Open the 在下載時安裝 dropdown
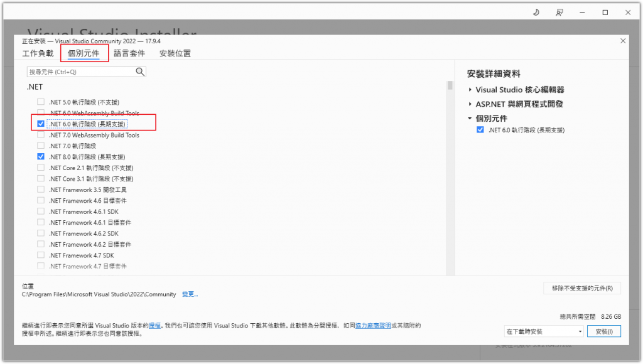643x364 pixels. 544,331
